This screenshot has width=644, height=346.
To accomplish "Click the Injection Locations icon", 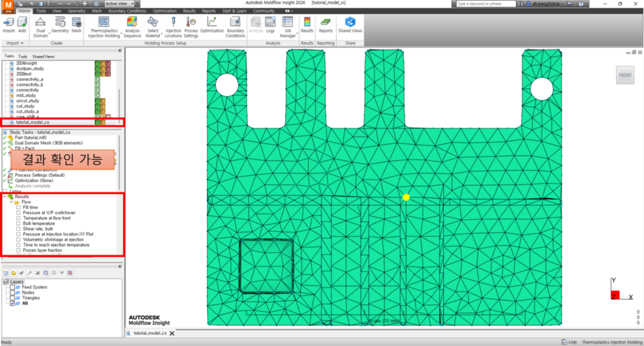I will pyautogui.click(x=173, y=25).
